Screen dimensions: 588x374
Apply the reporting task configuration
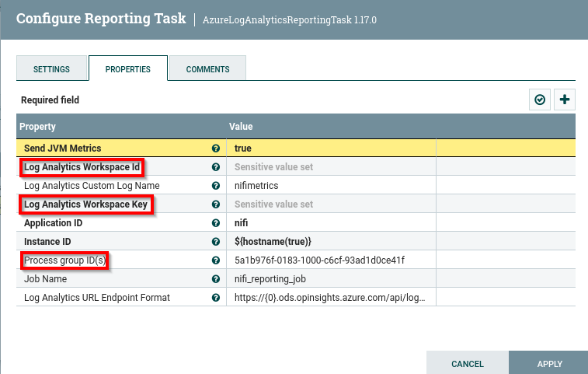click(549, 363)
